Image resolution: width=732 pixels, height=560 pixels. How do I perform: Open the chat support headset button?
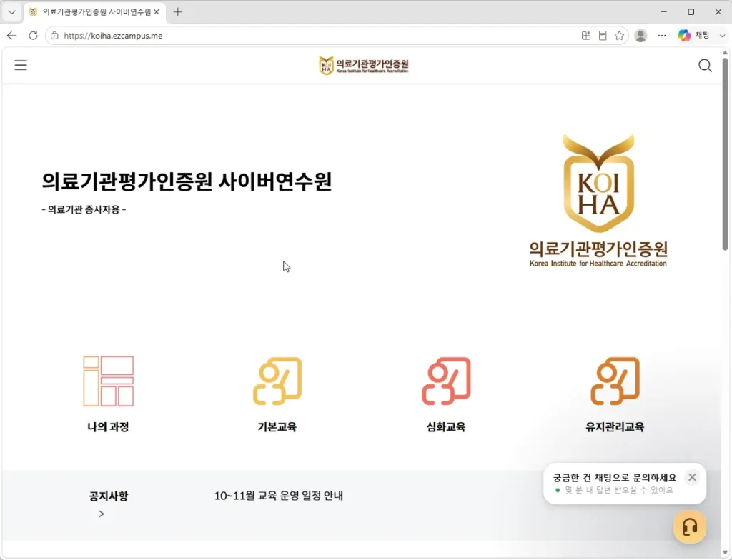(690, 527)
